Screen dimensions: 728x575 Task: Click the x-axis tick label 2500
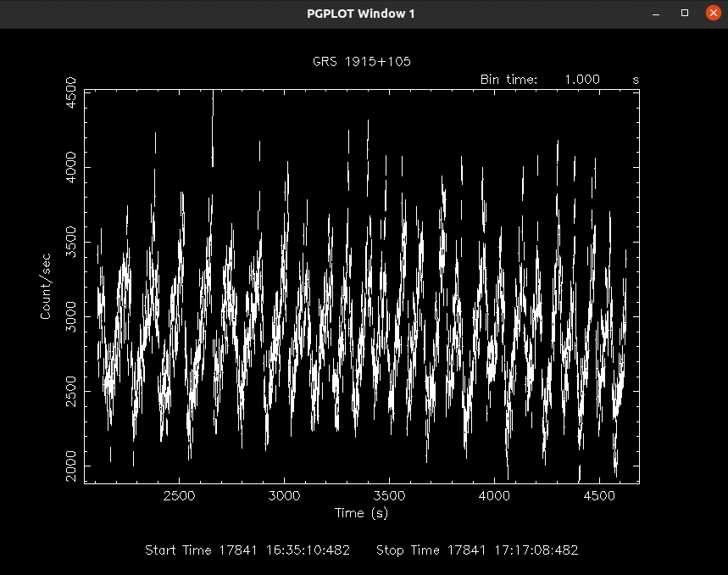pyautogui.click(x=179, y=496)
